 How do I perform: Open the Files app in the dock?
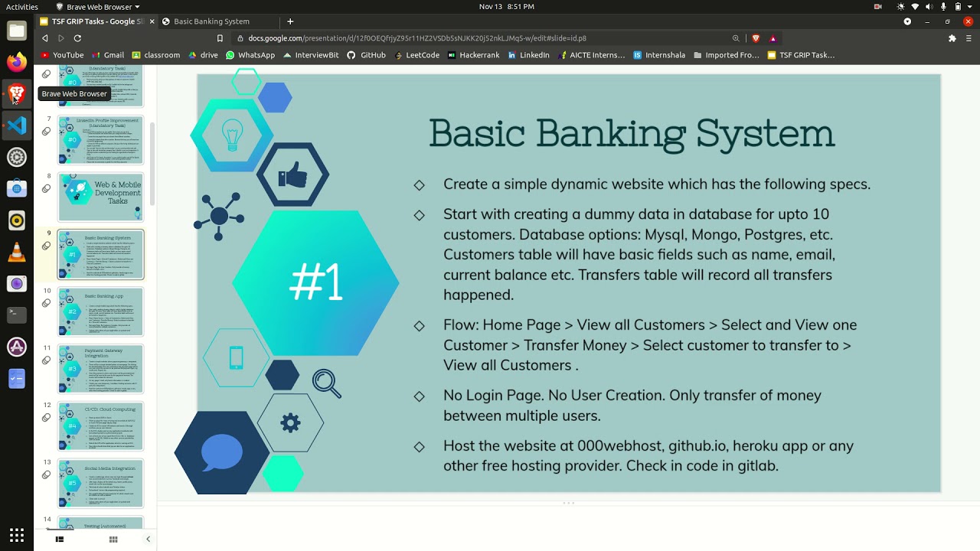[17, 31]
